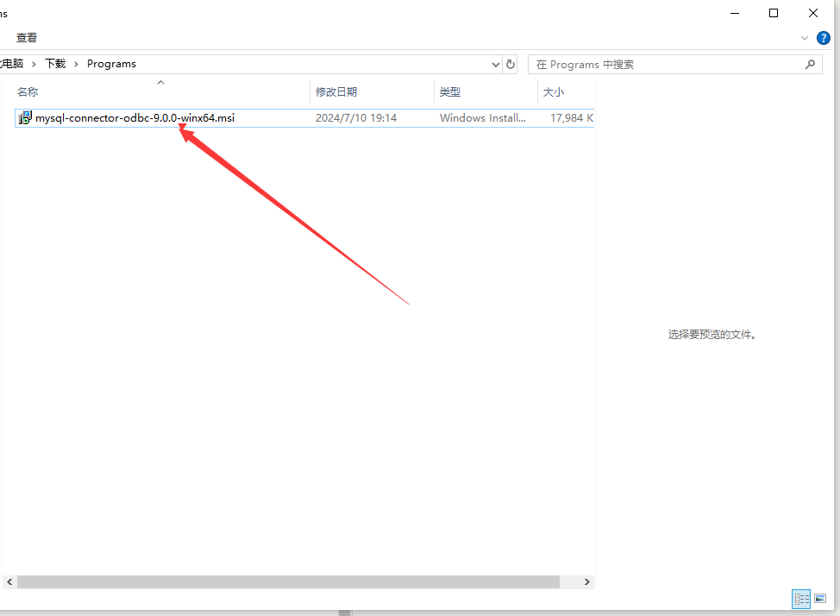Click the horizontal scrollbar thumb
Image resolution: width=840 pixels, height=616 pixels.
click(288, 581)
